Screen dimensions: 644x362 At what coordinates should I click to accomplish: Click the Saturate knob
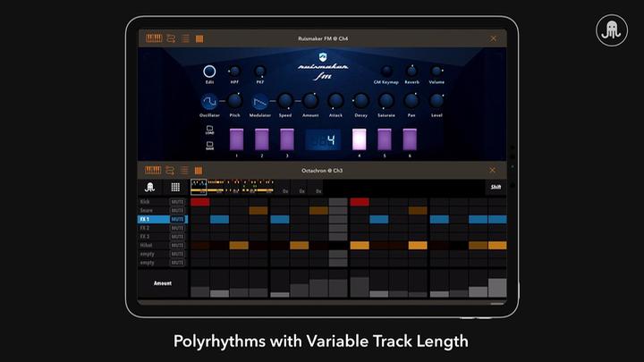[386, 101]
